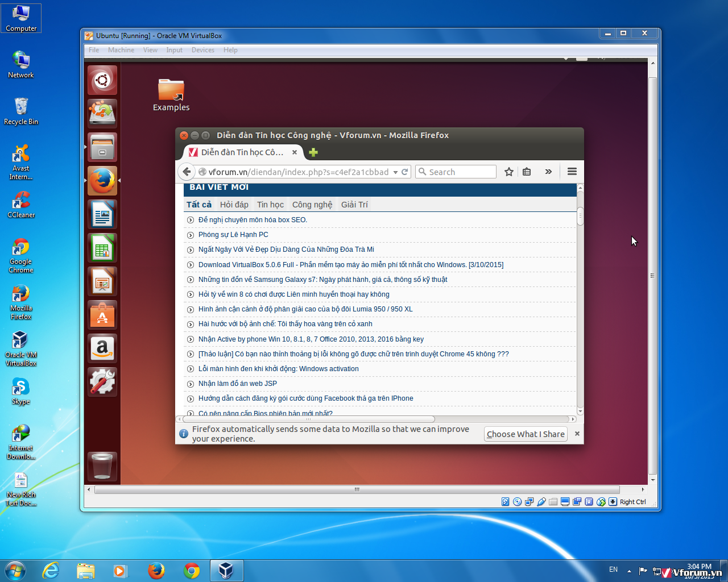Screen dimensions: 728x582
Task: Click Firefox icon in Ubuntu launcher
Action: point(102,181)
